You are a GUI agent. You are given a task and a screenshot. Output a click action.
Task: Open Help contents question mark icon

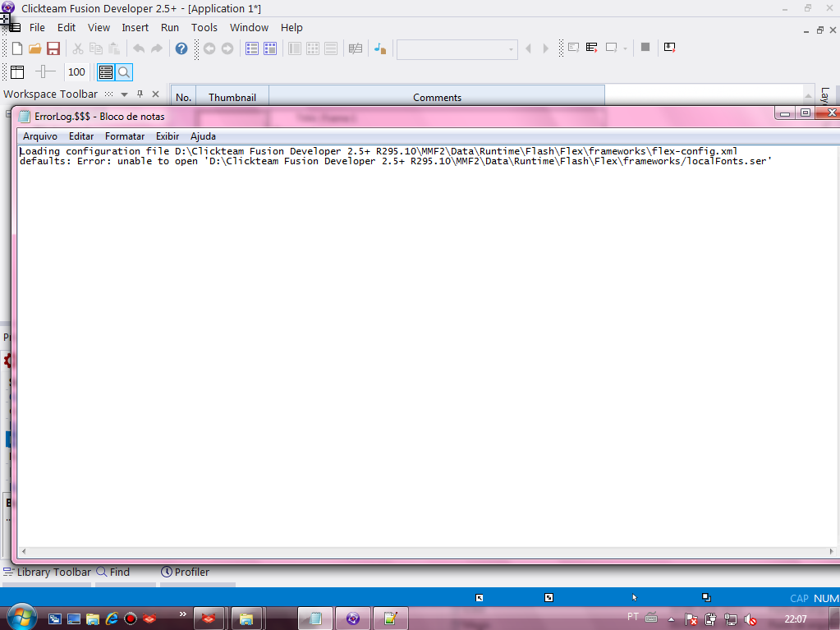pos(181,48)
